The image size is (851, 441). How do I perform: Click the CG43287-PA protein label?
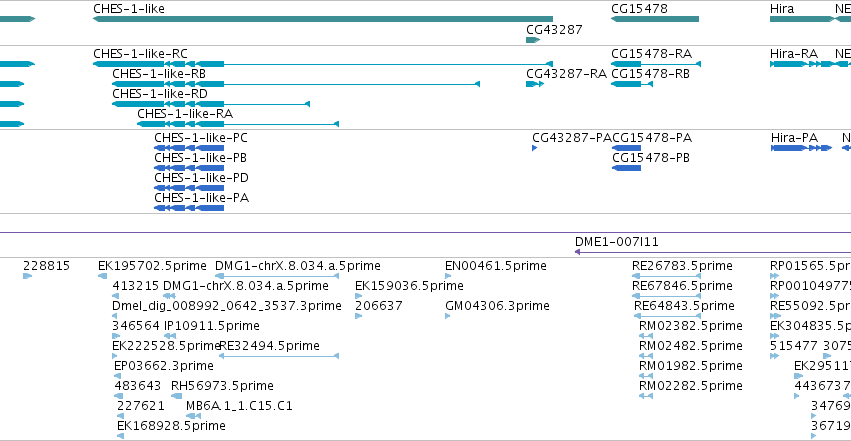click(x=571, y=138)
